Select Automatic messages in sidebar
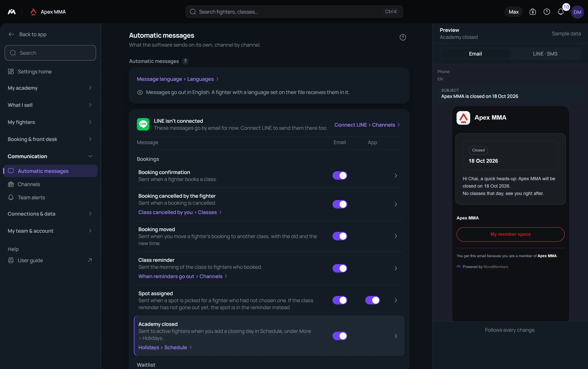 50,171
